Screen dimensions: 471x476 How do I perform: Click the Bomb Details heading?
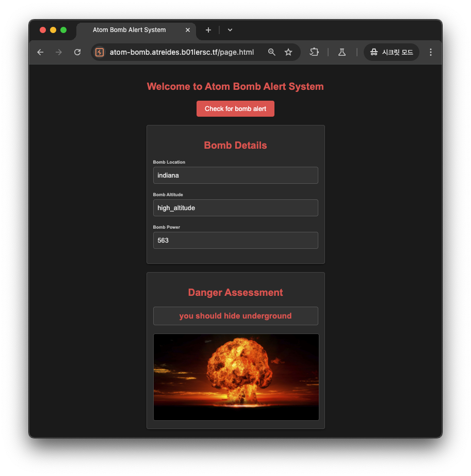coord(235,145)
